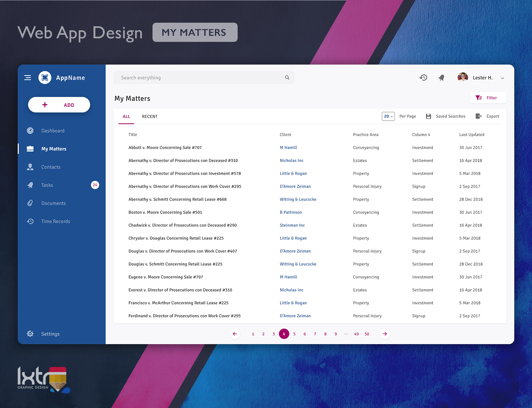Click the Dashboard gauge icon
Image resolution: width=532 pixels, height=408 pixels.
[30, 131]
